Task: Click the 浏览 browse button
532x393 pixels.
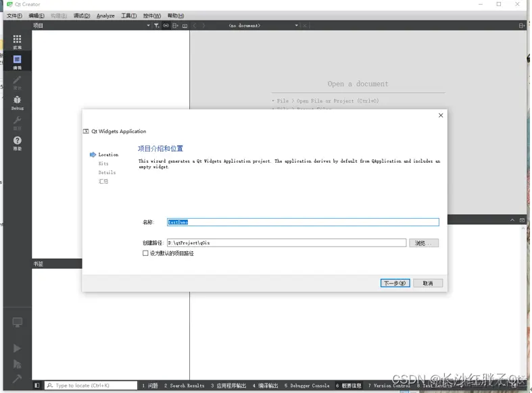Action: [x=423, y=243]
